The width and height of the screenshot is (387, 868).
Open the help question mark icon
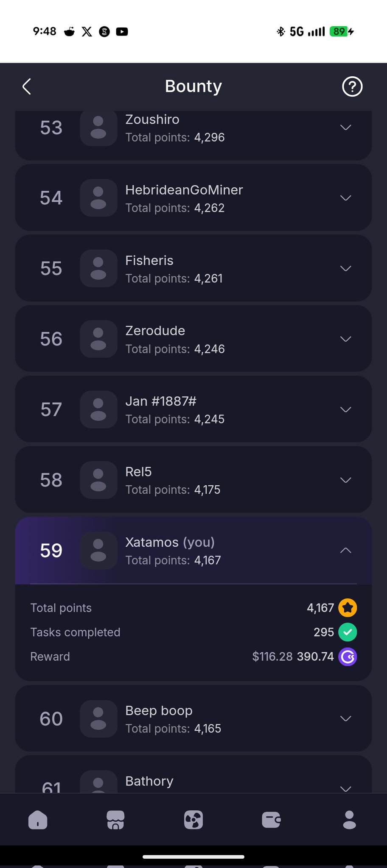point(352,86)
